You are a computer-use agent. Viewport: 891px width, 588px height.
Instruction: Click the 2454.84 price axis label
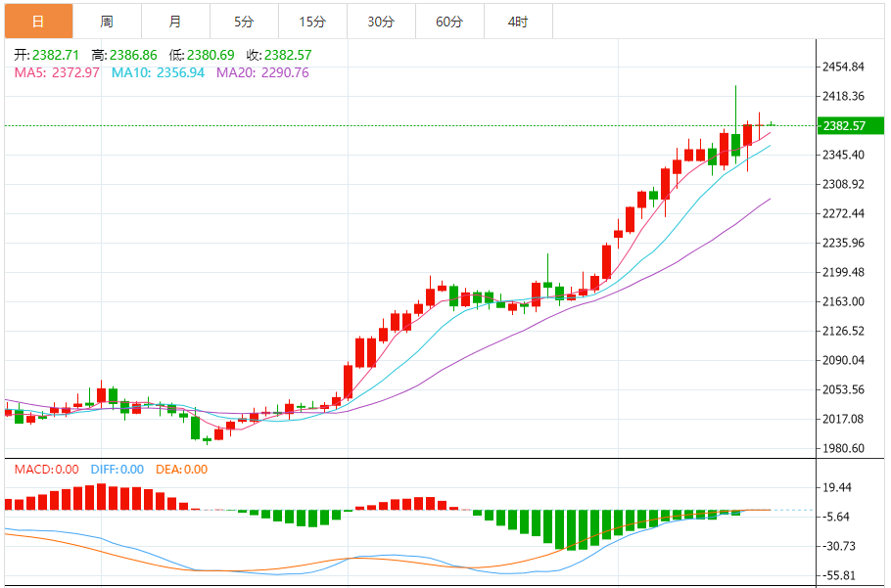point(843,67)
